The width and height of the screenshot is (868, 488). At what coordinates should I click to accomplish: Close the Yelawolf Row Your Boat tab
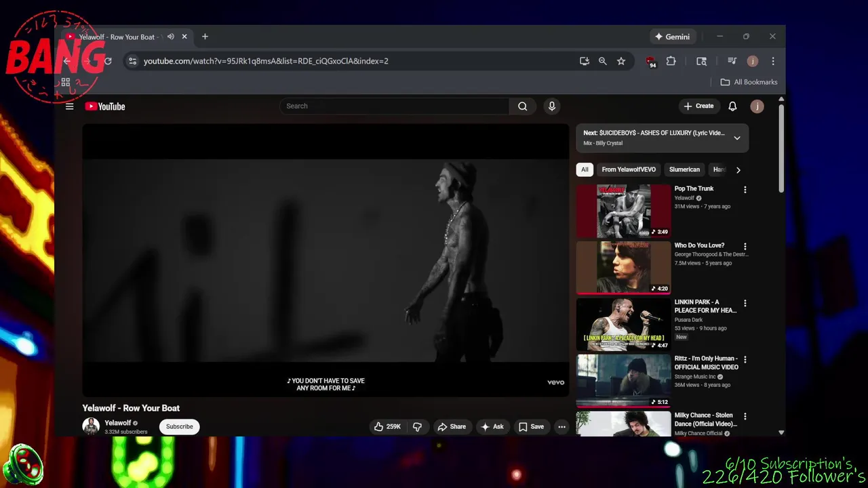(x=184, y=37)
